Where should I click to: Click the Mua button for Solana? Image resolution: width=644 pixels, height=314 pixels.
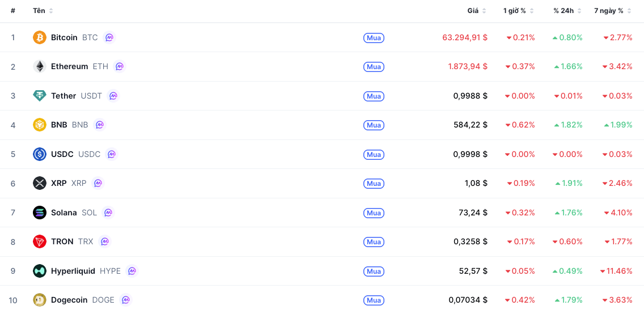coord(374,213)
